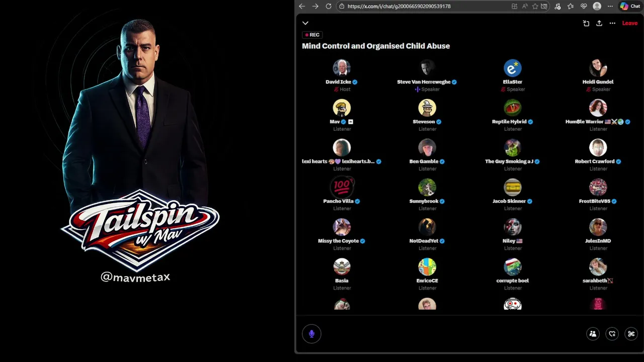This screenshot has width=644, height=362.
Task: Share this Space
Action: [599, 23]
